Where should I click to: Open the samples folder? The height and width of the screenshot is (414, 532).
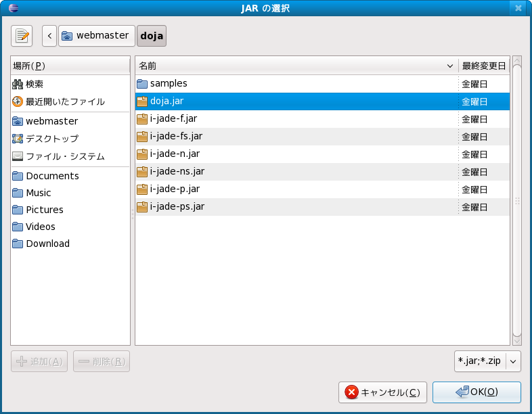(169, 84)
